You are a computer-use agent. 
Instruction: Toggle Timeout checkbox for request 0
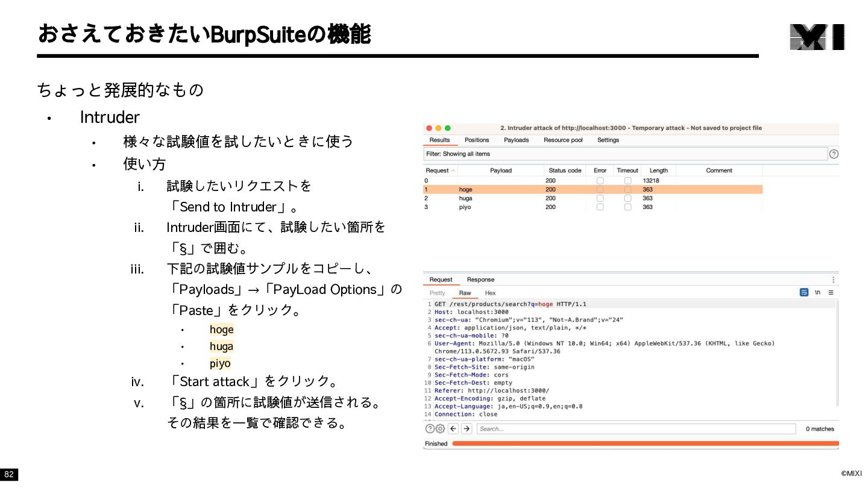pyautogui.click(x=627, y=181)
